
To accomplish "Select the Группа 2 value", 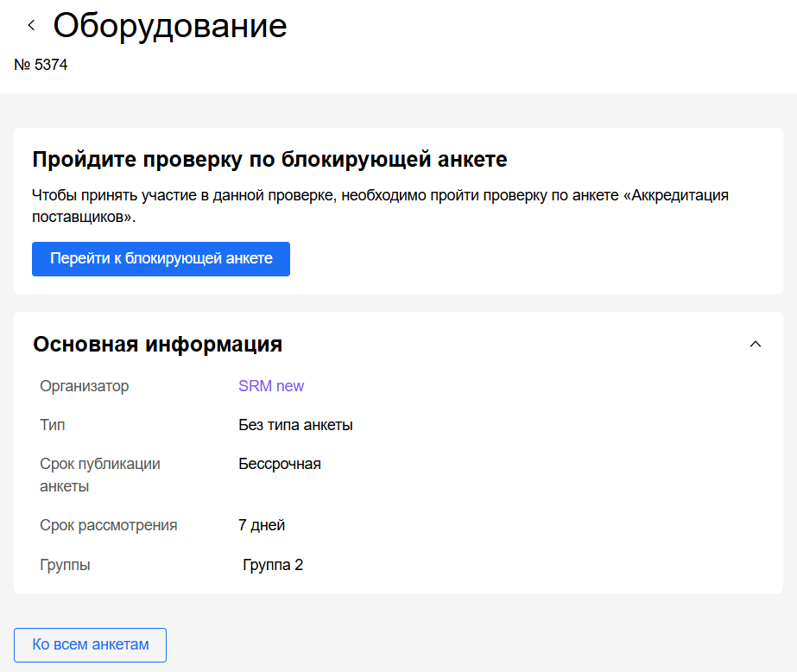I will point(273,565).
